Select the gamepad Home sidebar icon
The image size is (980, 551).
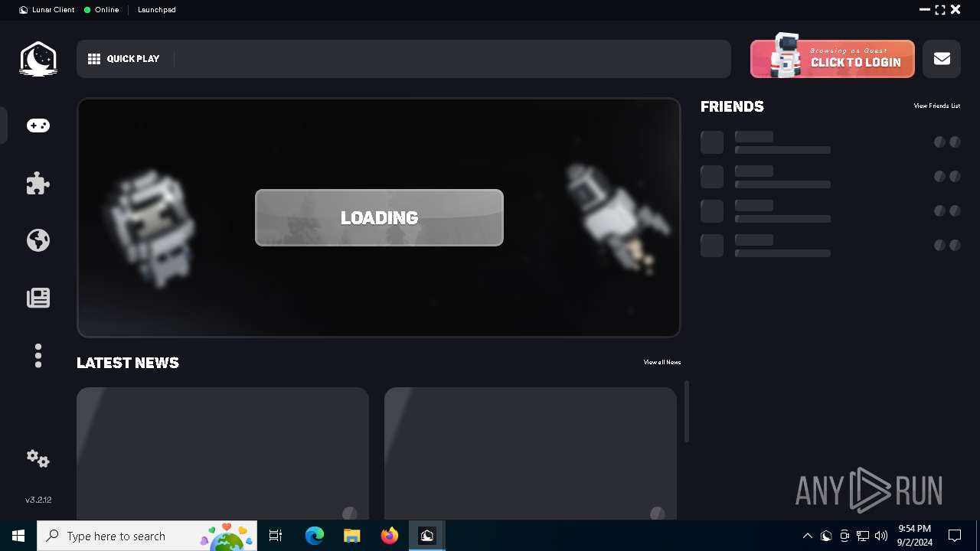click(x=38, y=126)
